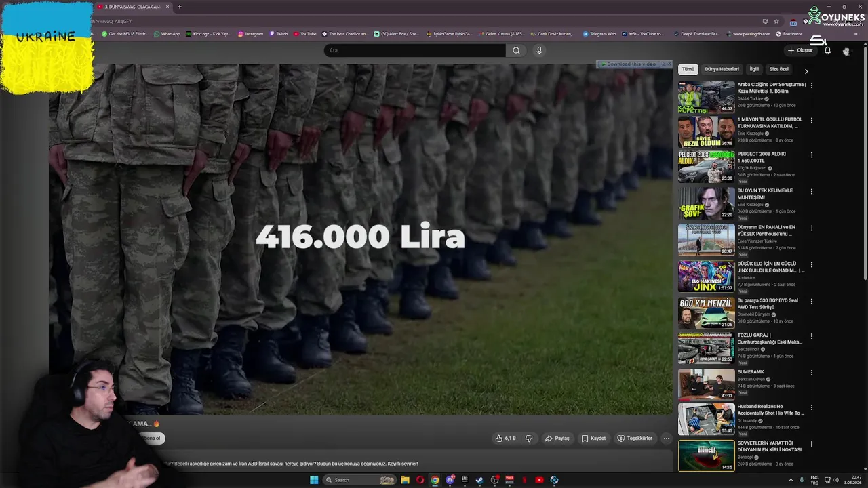The image size is (868, 488).
Task: Open Sovyetlerin Yarattığı video thumbnail
Action: (x=706, y=455)
